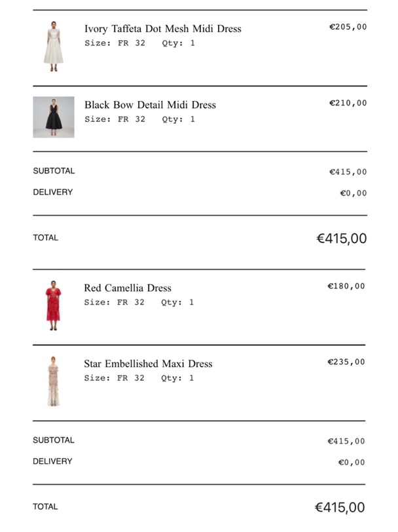Click the Black Bow Detail Midi Dress title
Screen dimensions: 398x532
[150, 105]
